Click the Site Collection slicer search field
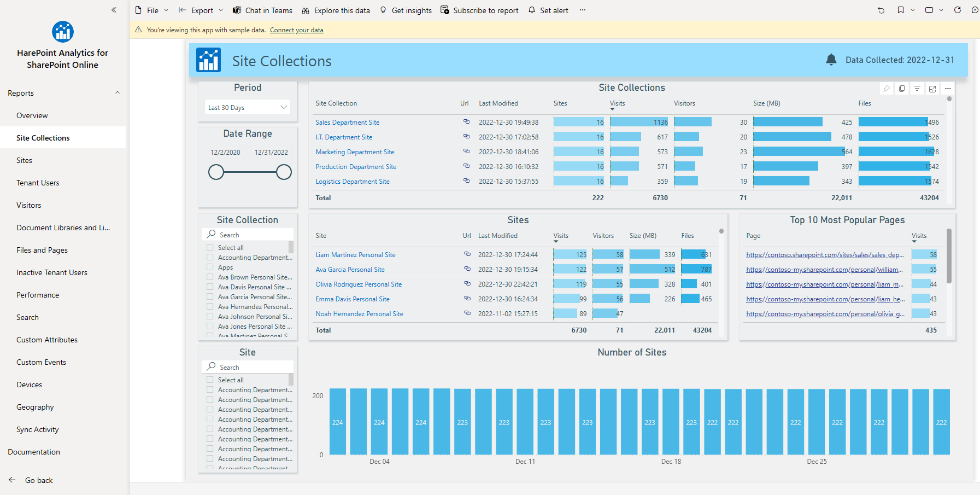 [248, 235]
